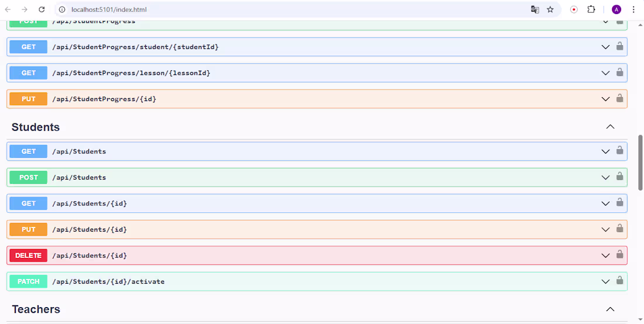Click PUT badge for StudentProgress/{id}

(28, 99)
